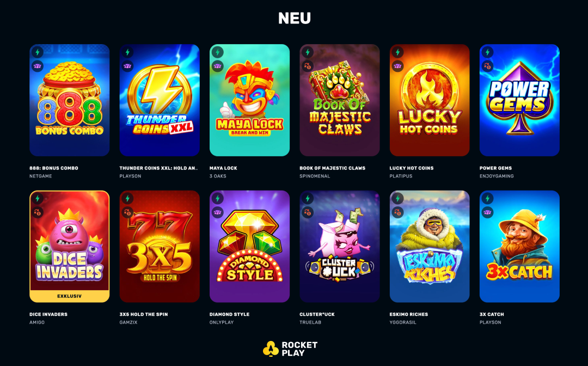Click the Thunder Coins XXL title text

pyautogui.click(x=158, y=168)
